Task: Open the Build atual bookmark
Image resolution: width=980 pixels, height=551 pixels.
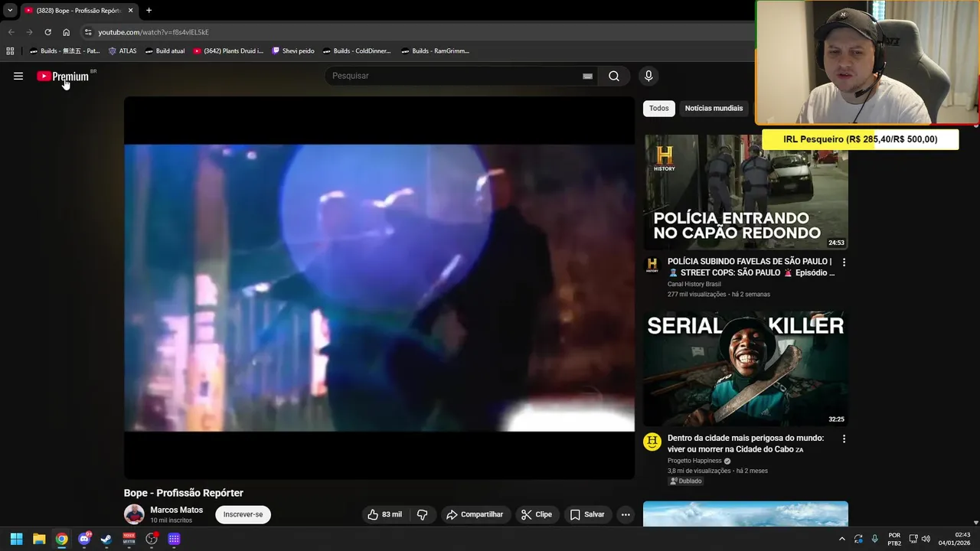Action: [165, 51]
